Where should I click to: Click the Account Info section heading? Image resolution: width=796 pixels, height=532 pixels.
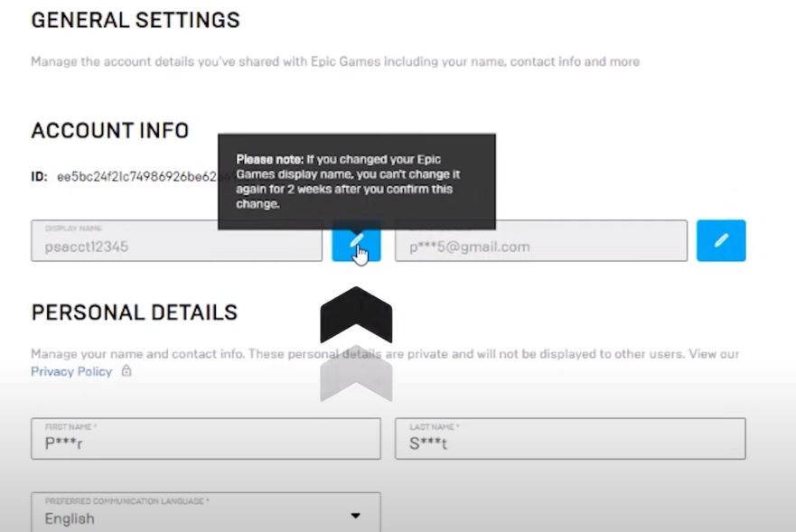(109, 131)
